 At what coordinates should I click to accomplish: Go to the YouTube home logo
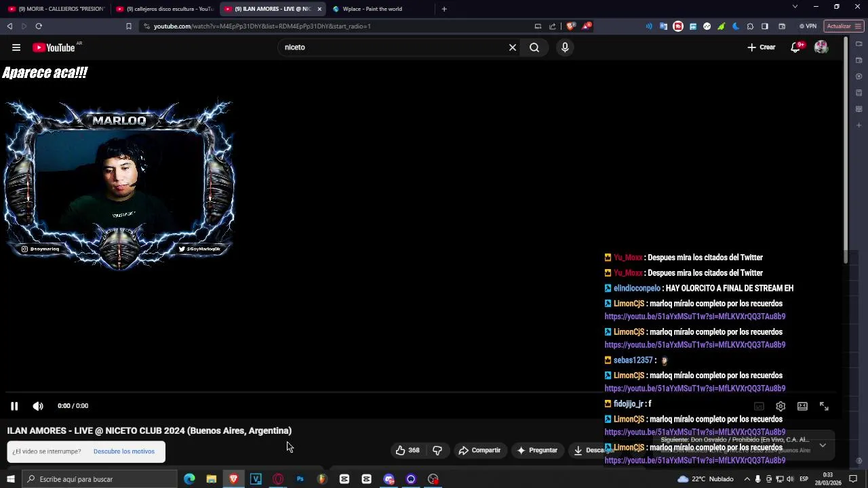(x=54, y=47)
